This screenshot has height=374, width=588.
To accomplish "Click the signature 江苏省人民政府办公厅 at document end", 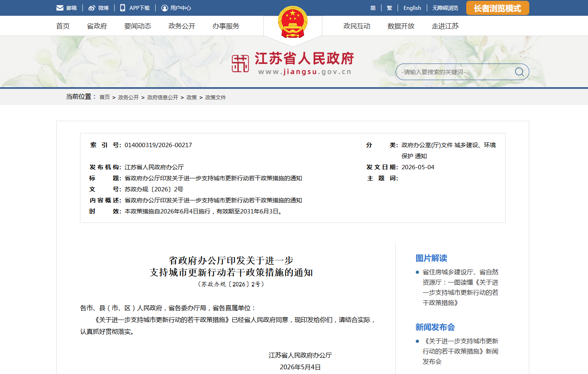I will point(300,355).
